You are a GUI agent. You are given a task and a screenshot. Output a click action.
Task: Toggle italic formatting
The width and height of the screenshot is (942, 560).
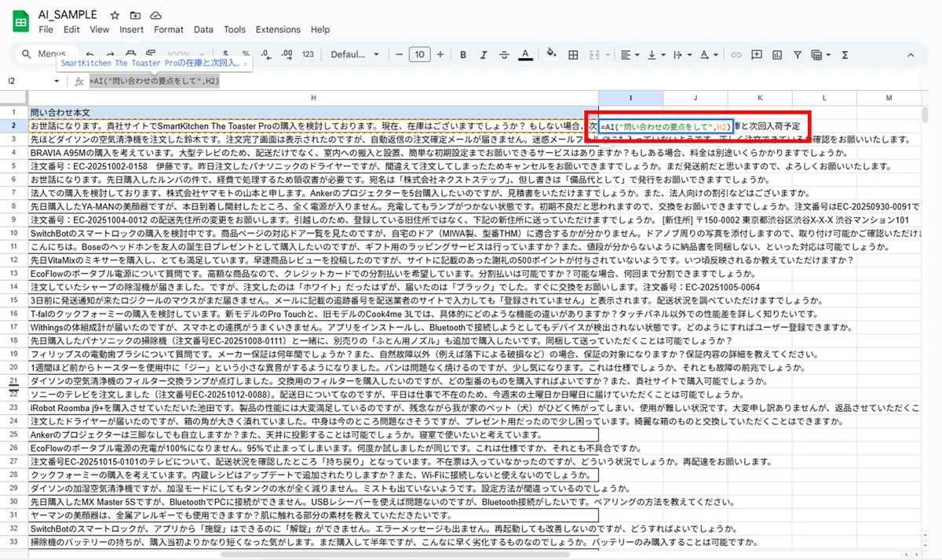[x=484, y=55]
